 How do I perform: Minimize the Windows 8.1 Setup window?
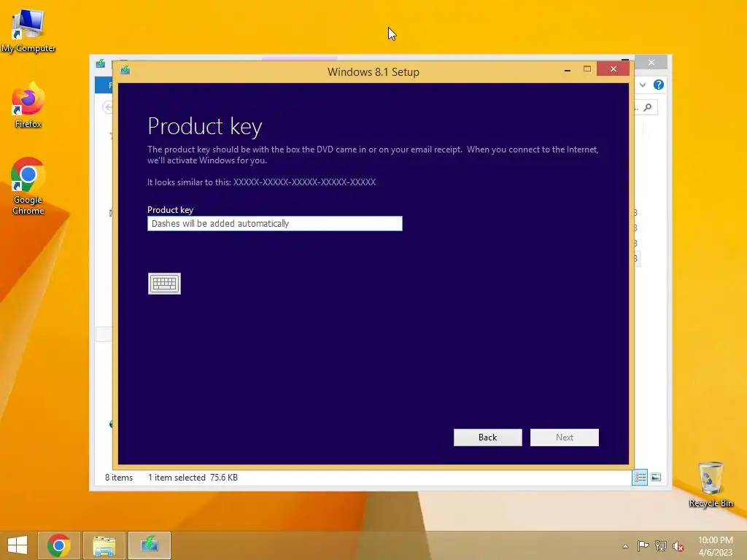pyautogui.click(x=567, y=70)
